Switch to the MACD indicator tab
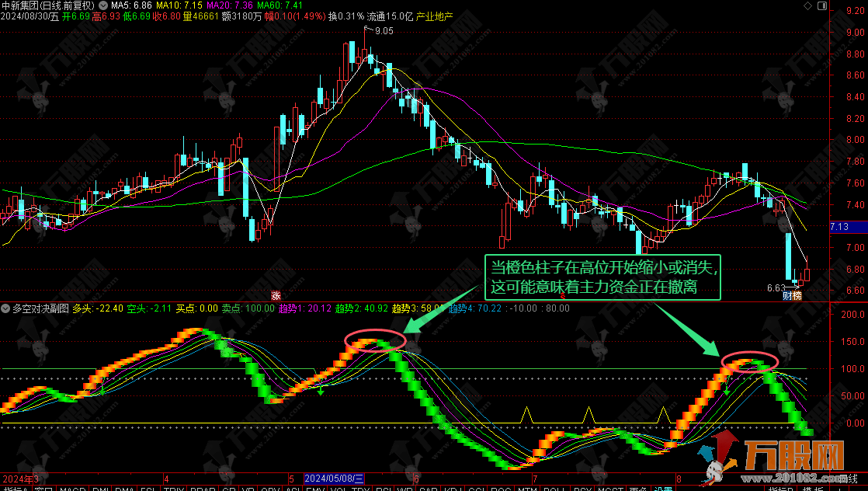This screenshot has height=491, width=868. (x=72, y=489)
